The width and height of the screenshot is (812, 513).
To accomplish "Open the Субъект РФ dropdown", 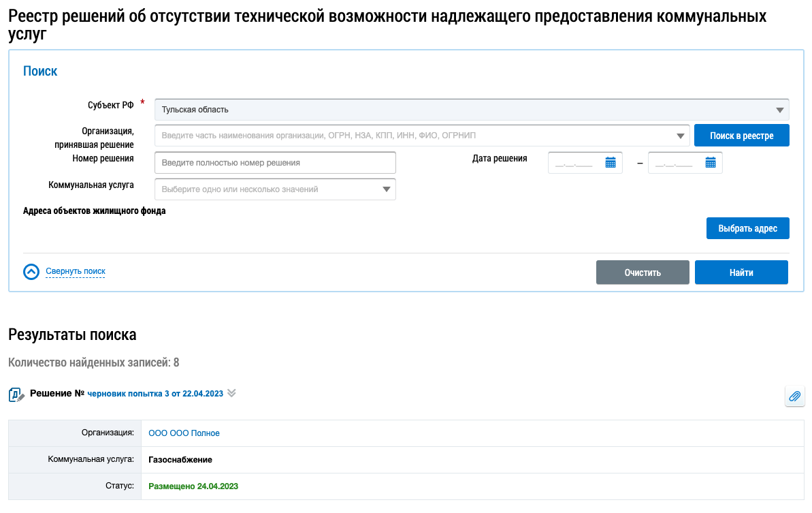I will coord(472,110).
